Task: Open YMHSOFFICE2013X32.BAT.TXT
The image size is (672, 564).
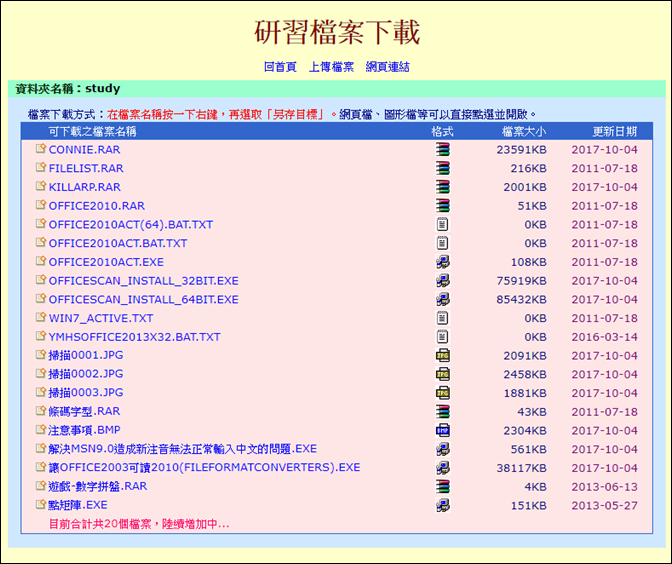Action: (x=134, y=337)
